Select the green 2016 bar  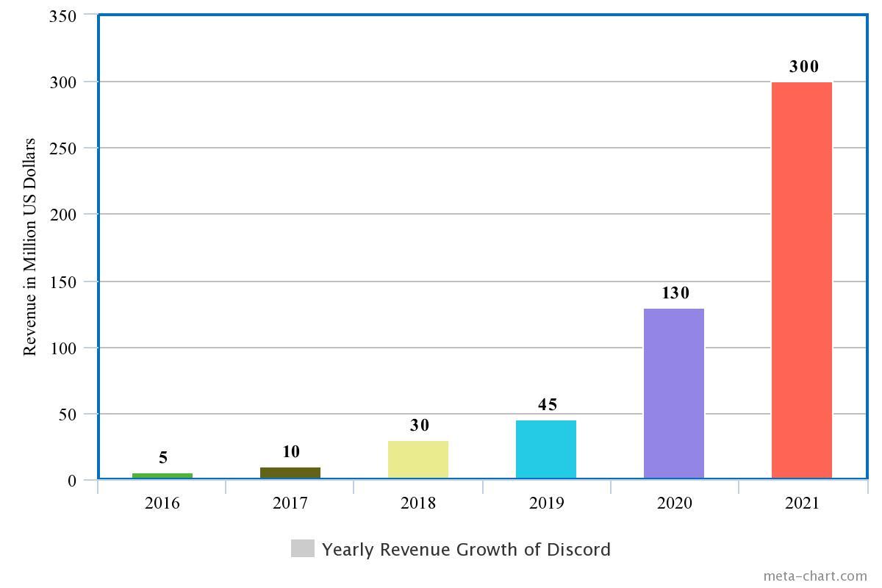coord(162,476)
